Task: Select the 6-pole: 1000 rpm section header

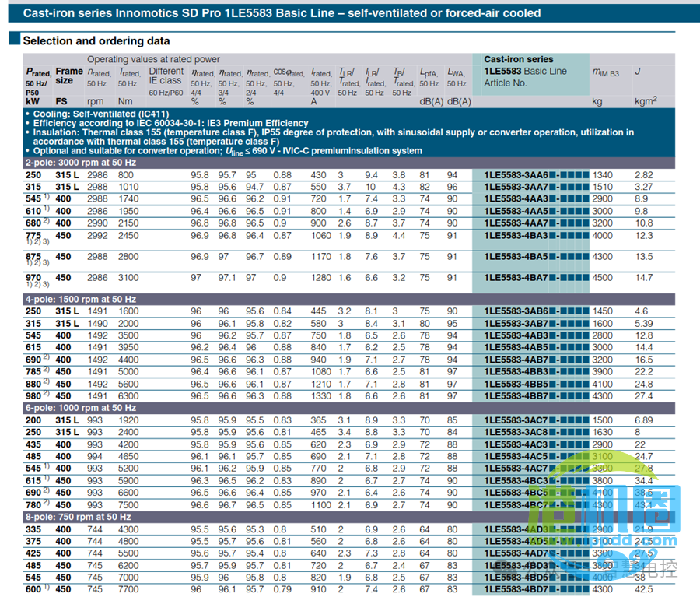Action: point(81,408)
